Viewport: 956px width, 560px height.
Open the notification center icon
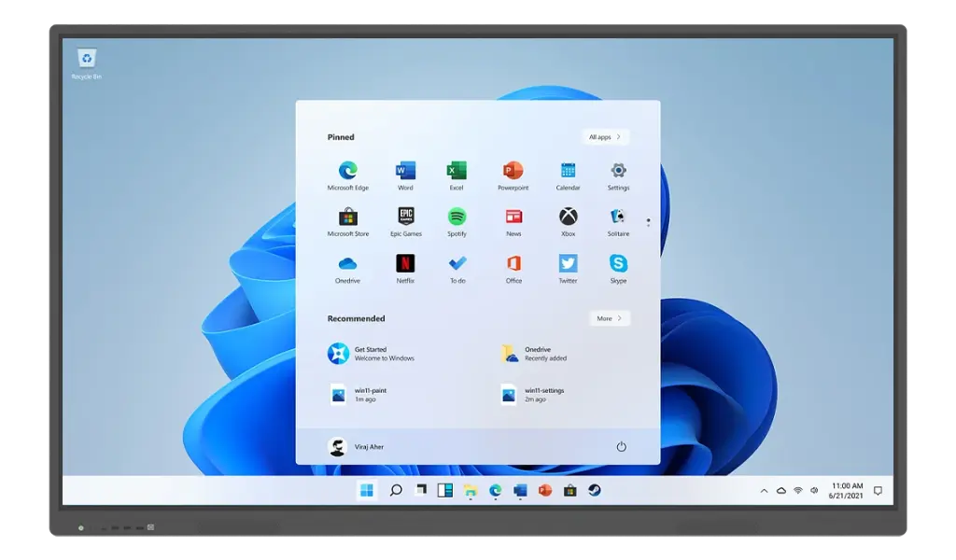[x=878, y=491]
